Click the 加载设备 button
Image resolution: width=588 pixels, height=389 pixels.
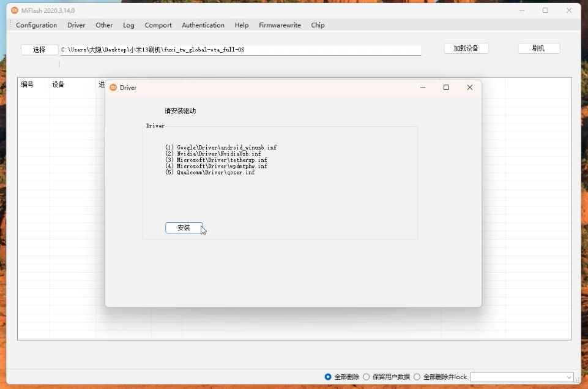(x=466, y=48)
